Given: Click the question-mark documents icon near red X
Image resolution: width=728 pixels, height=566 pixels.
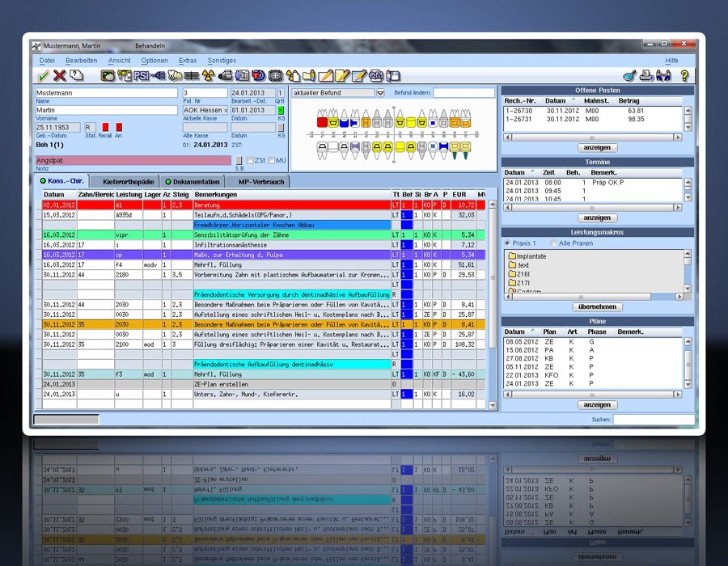Looking at the screenshot, I should [77, 75].
